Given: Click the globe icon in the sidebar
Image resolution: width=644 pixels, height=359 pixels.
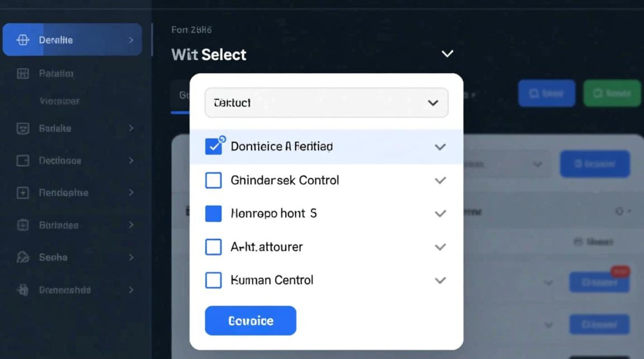Looking at the screenshot, I should [23, 40].
